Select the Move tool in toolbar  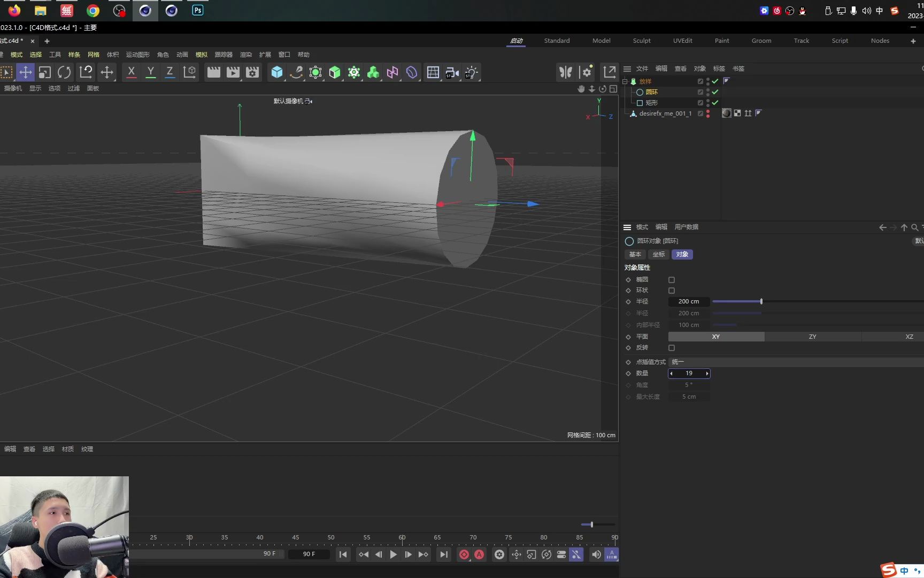[x=25, y=72]
